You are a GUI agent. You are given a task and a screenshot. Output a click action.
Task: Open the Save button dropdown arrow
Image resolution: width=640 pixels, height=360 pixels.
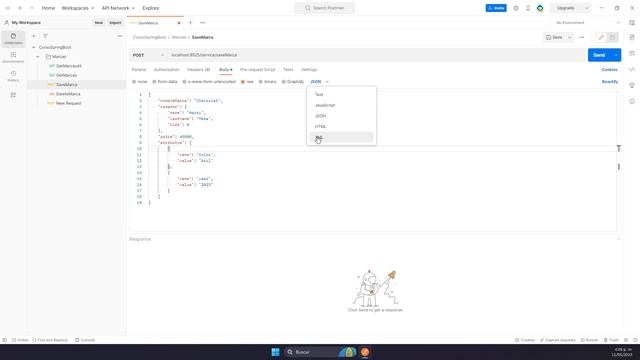(x=569, y=37)
